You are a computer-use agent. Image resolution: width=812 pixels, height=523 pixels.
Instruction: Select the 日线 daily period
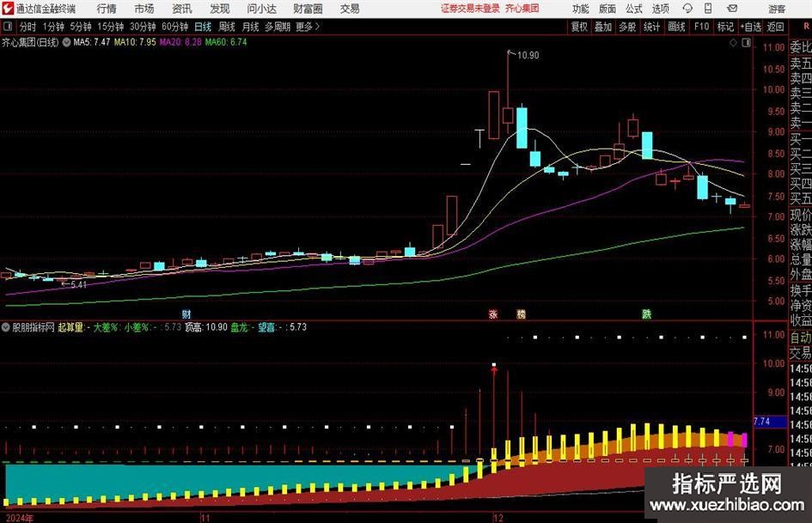pyautogui.click(x=203, y=27)
